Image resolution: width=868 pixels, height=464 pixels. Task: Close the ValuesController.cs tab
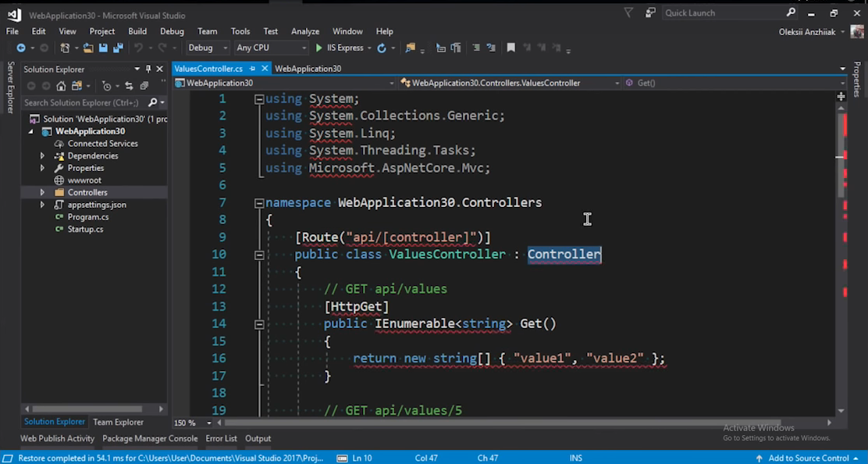pyautogui.click(x=265, y=69)
